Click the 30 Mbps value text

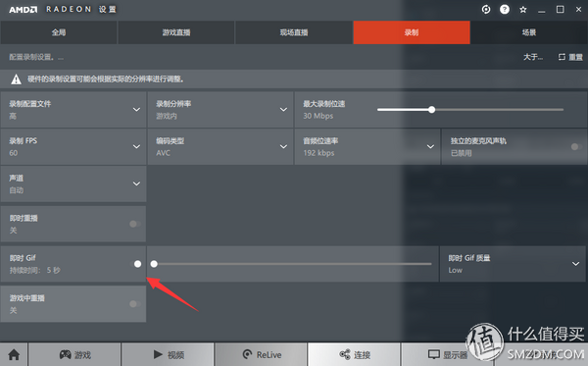click(318, 116)
